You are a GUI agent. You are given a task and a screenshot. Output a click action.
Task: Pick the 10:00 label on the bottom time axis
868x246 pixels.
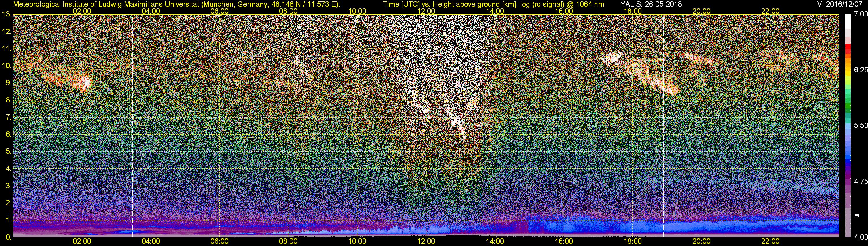[357, 242]
